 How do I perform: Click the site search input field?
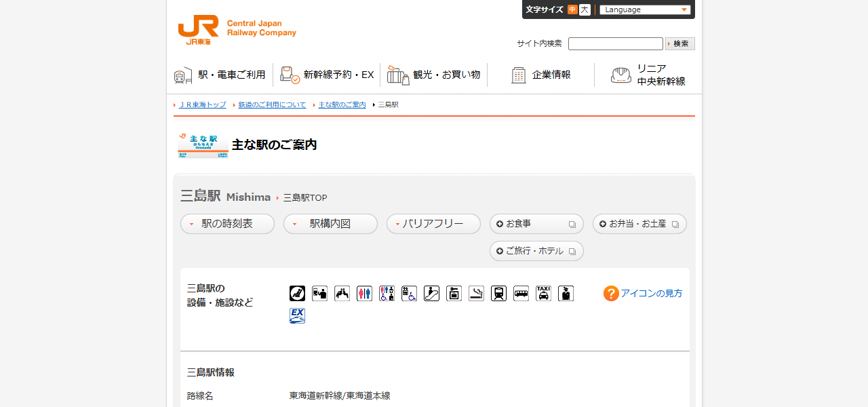click(616, 43)
